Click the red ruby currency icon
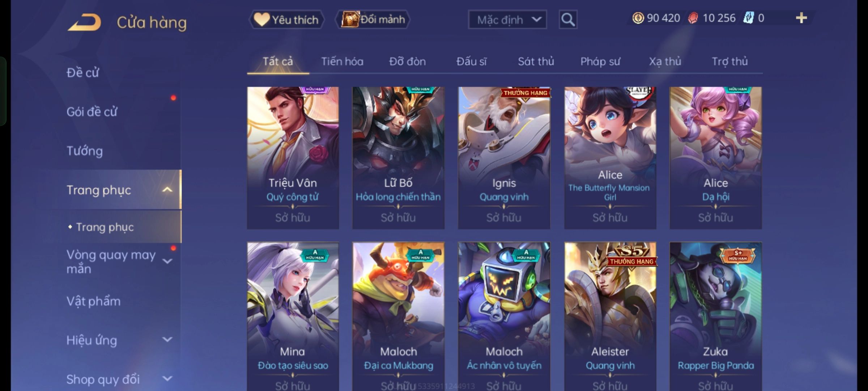Screen dimensions: 868x391 click(693, 18)
